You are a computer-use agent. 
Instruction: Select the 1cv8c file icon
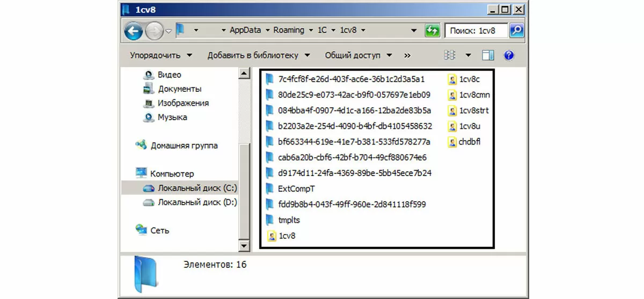pyautogui.click(x=452, y=79)
